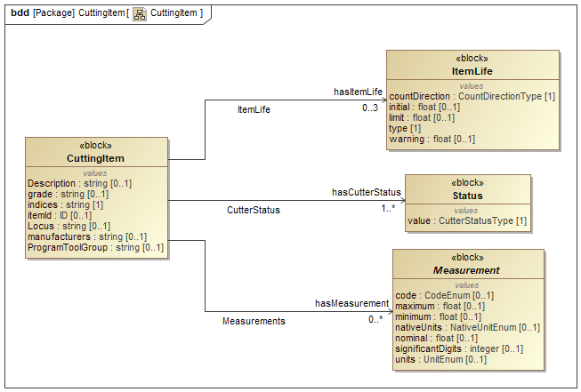Click the block diagram icon in header tab

pos(140,13)
